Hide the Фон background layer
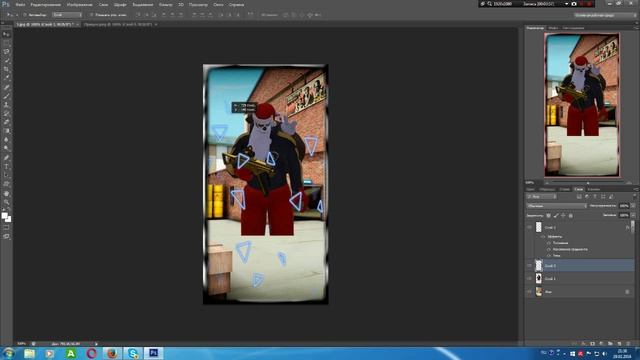The image size is (640, 360). click(529, 291)
